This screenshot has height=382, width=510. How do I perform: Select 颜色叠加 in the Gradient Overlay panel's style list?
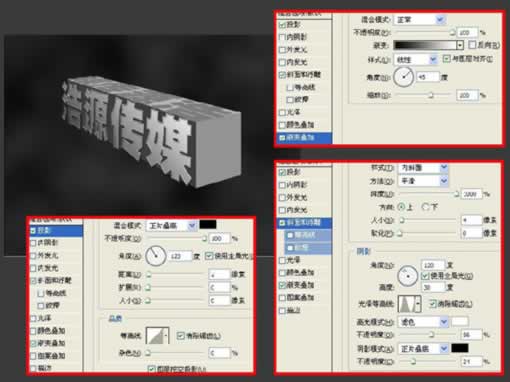coord(297,125)
